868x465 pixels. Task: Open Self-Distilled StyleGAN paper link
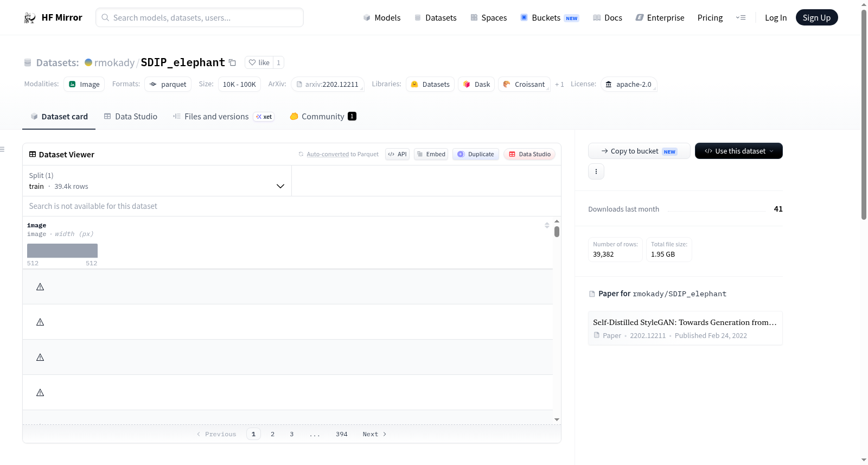pos(685,328)
